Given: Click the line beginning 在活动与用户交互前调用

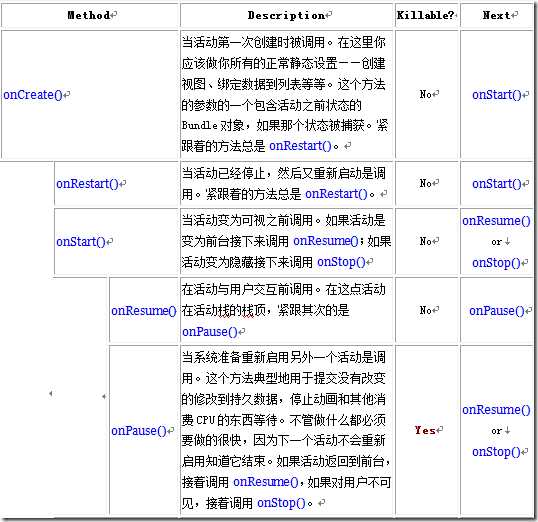Looking at the screenshot, I should click(x=284, y=290).
